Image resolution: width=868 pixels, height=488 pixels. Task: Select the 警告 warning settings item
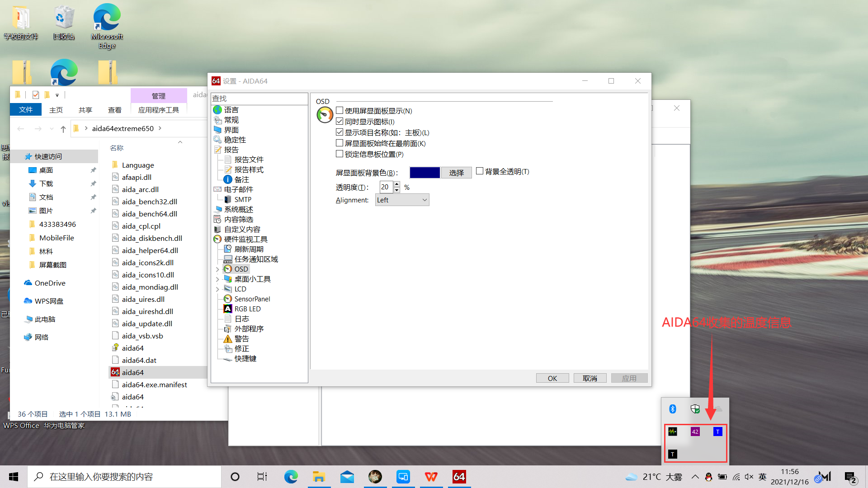pyautogui.click(x=241, y=338)
